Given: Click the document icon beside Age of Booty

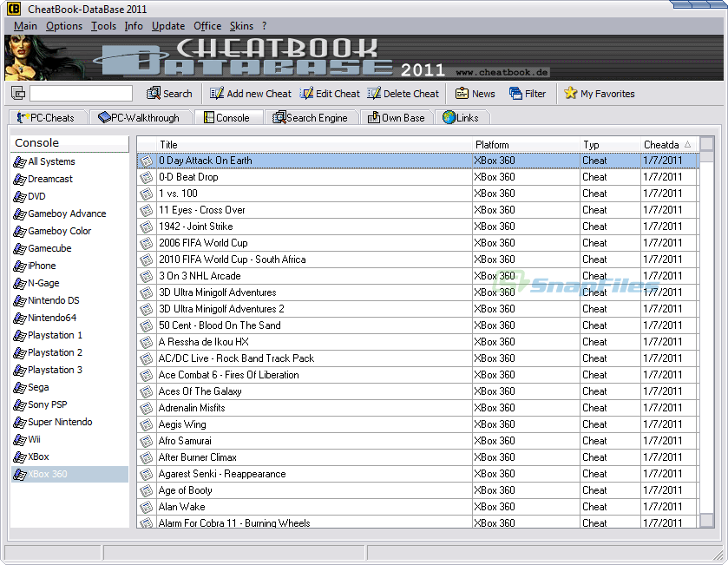Looking at the screenshot, I should (147, 490).
